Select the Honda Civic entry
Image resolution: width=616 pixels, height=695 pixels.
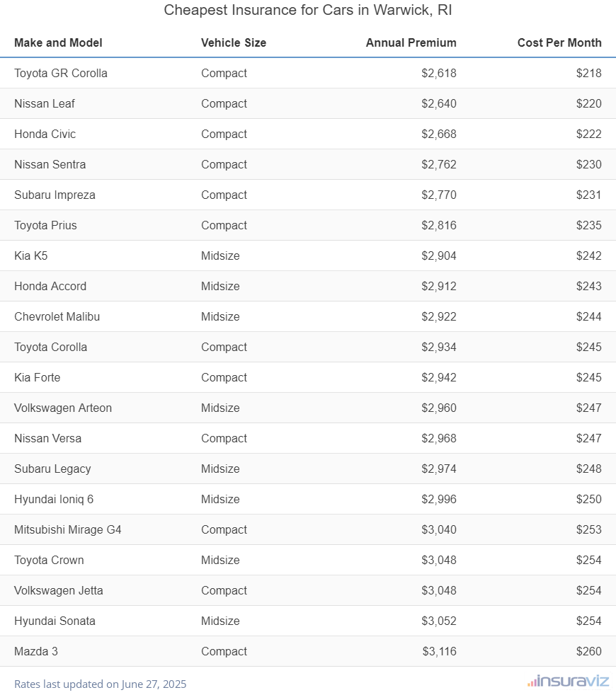pos(45,134)
